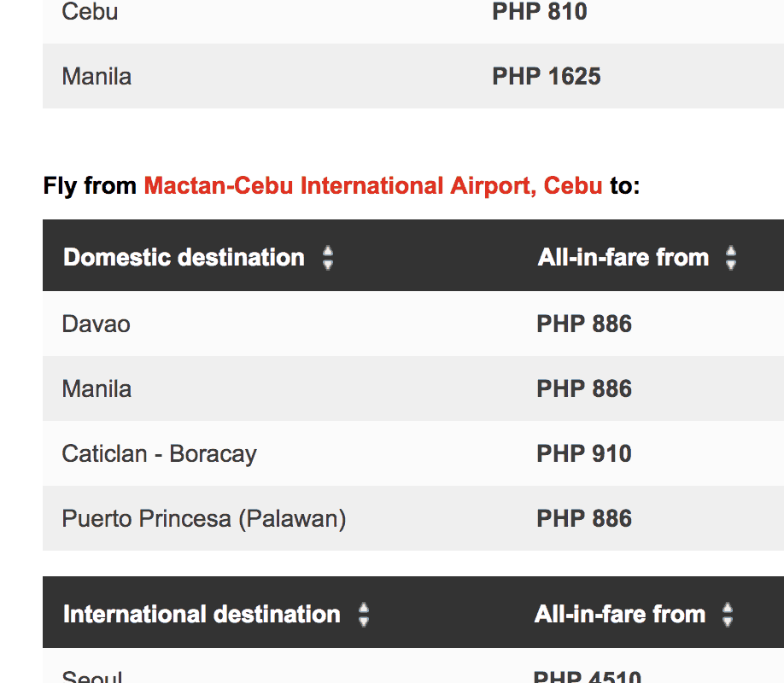This screenshot has height=683, width=784.
Task: Click the sort arrows beside Domestic destination
Action: click(x=328, y=258)
